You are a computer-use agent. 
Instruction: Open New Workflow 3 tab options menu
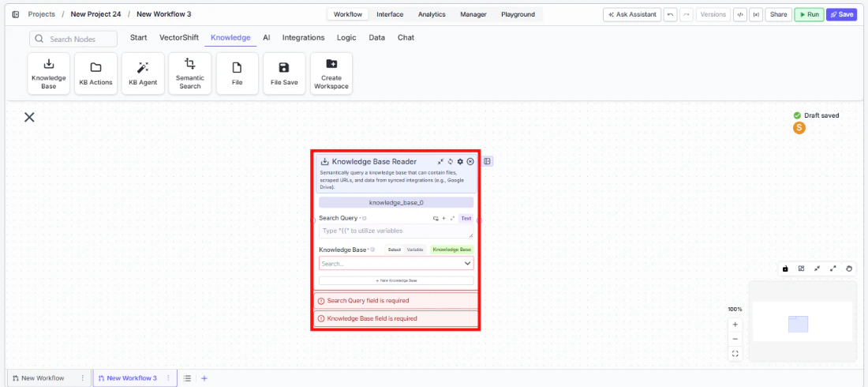[x=168, y=378]
